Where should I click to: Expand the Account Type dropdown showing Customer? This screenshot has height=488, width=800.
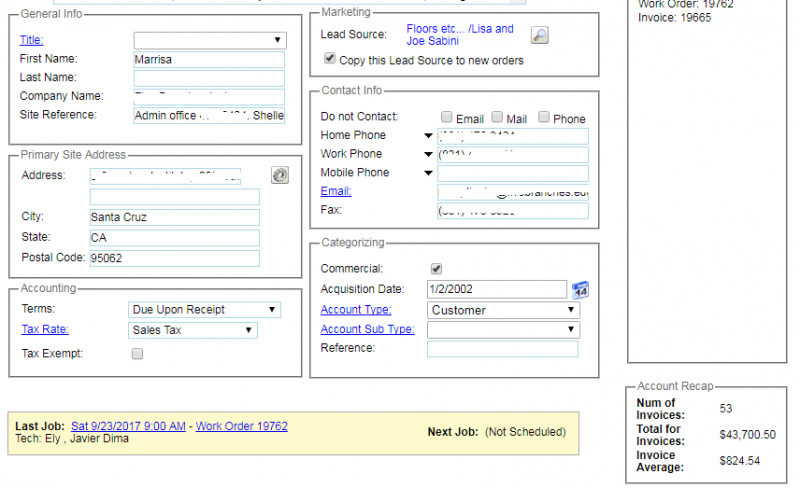coord(503,310)
